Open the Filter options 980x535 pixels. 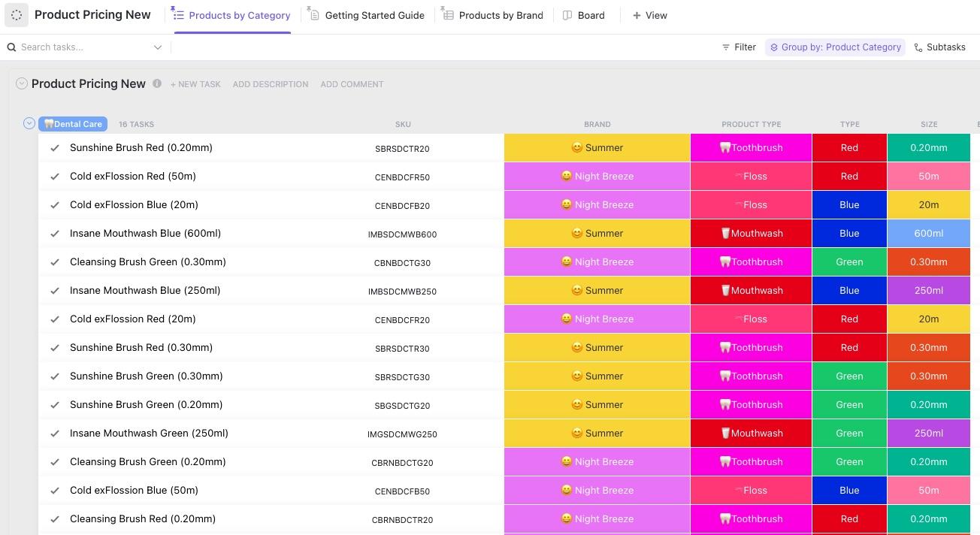tap(737, 47)
